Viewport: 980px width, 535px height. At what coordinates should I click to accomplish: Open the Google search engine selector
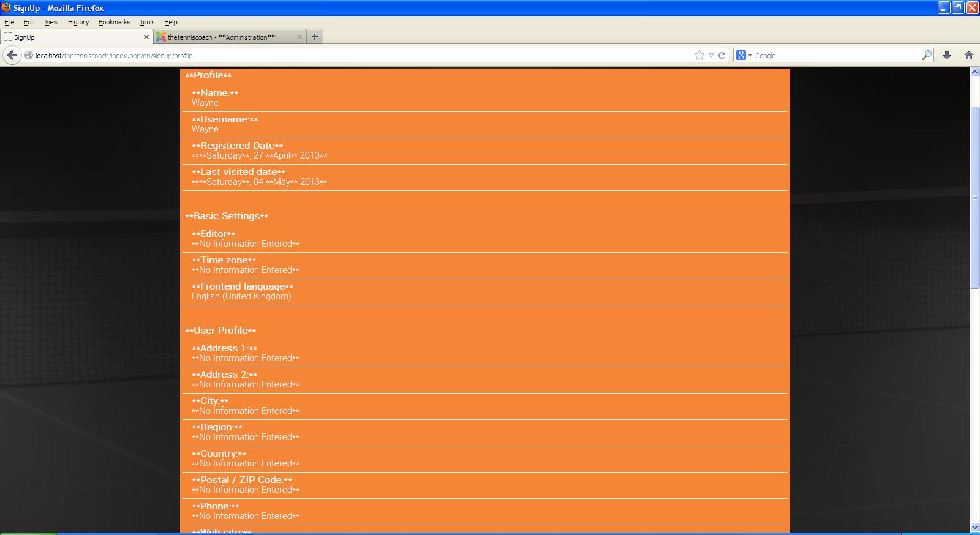744,55
